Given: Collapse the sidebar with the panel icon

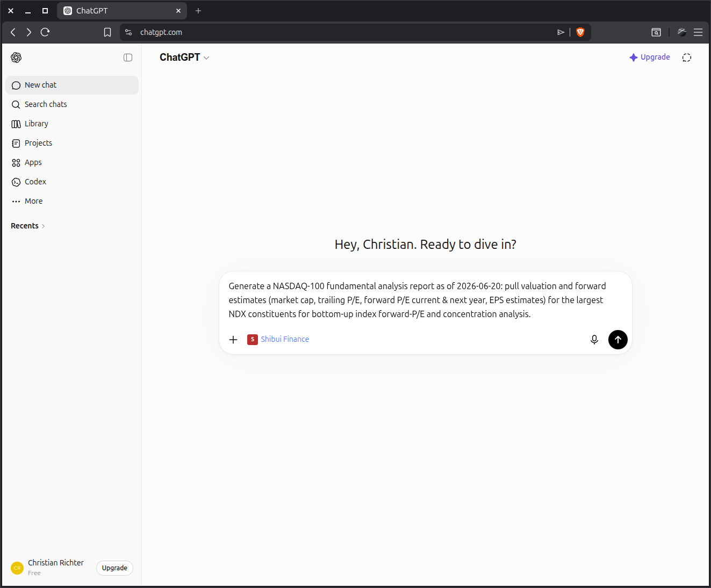Looking at the screenshot, I should (128, 58).
